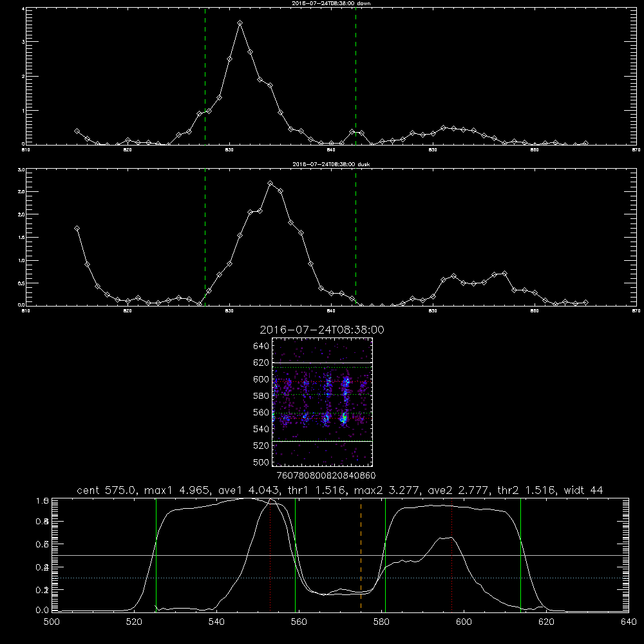This screenshot has width=644, height=644.
Task: Click the leftmost diamond marker of dusk curve
Action: (77, 229)
